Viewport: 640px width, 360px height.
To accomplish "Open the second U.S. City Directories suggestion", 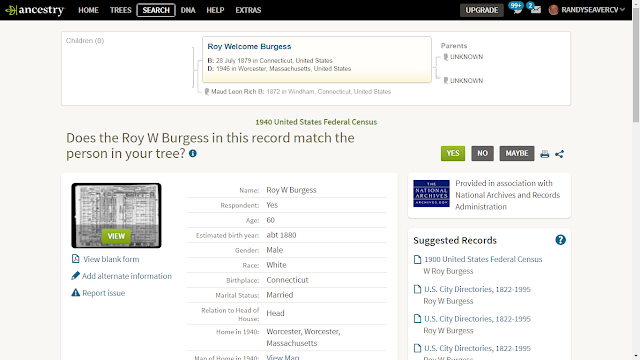I will [477, 319].
